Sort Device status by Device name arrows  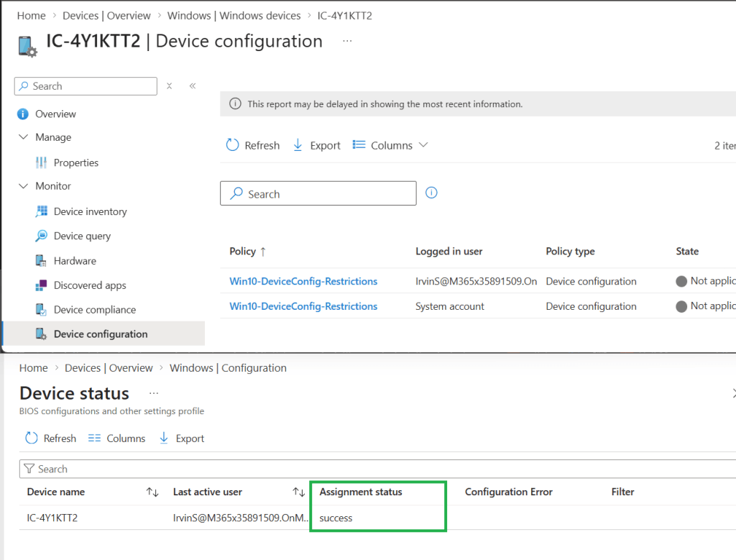click(152, 492)
